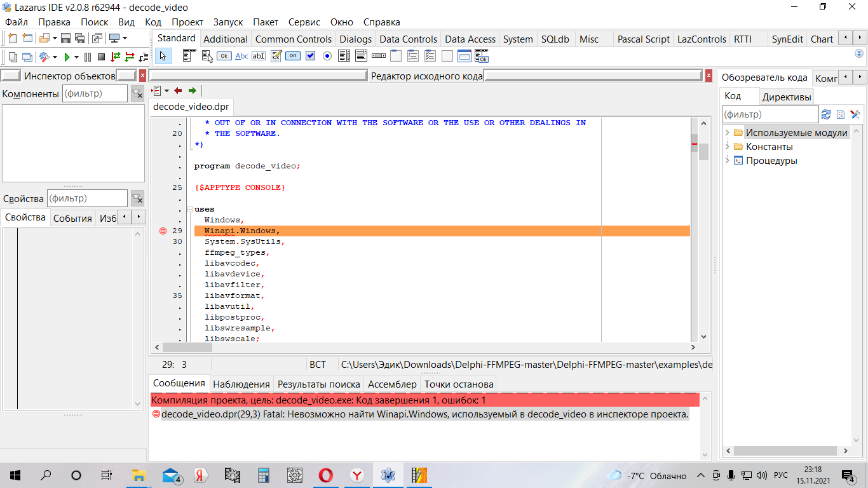Choose the TPopupMenu component icon
Image resolution: width=868 pixels, height=488 pixels.
(208, 56)
